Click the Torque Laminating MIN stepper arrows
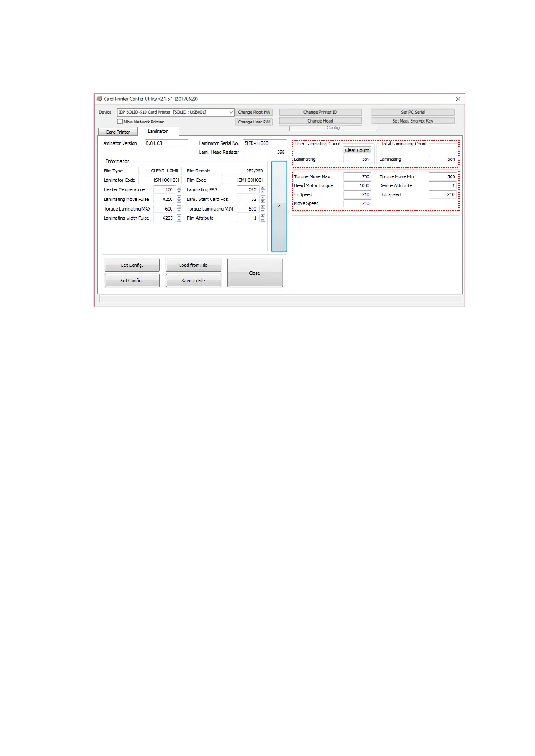Viewport: 535px width, 756px height. coord(263,209)
